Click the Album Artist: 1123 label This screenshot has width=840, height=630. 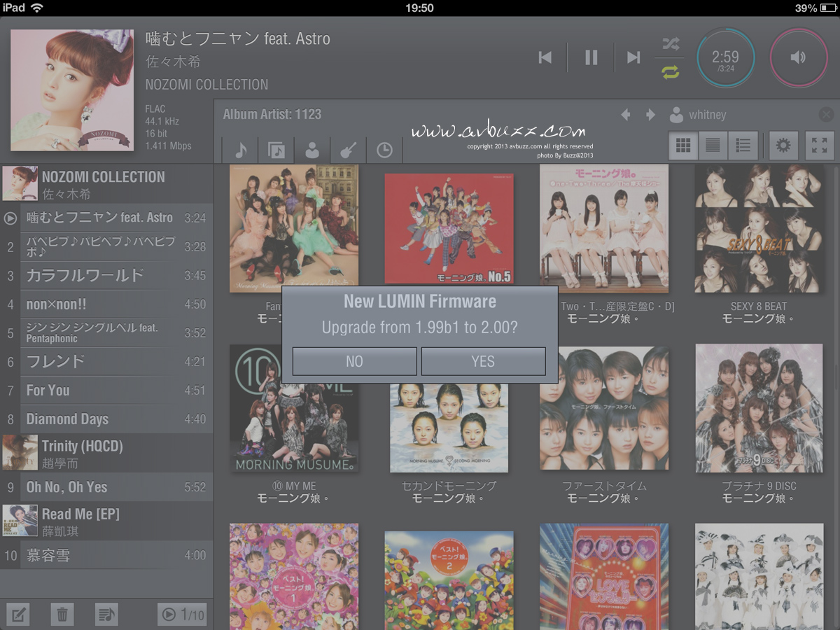[272, 115]
